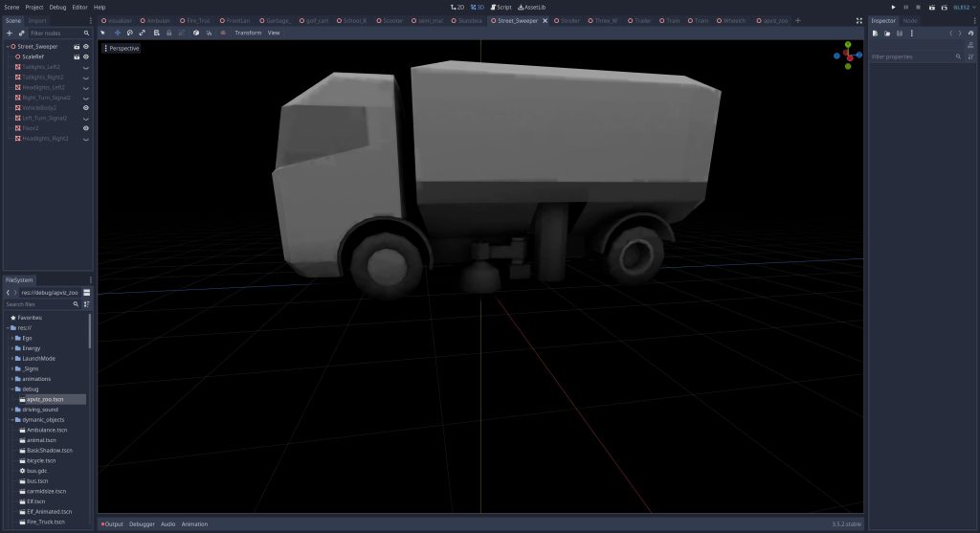Activate the Rotate mode tool
This screenshot has height=533, width=980.
(x=129, y=33)
